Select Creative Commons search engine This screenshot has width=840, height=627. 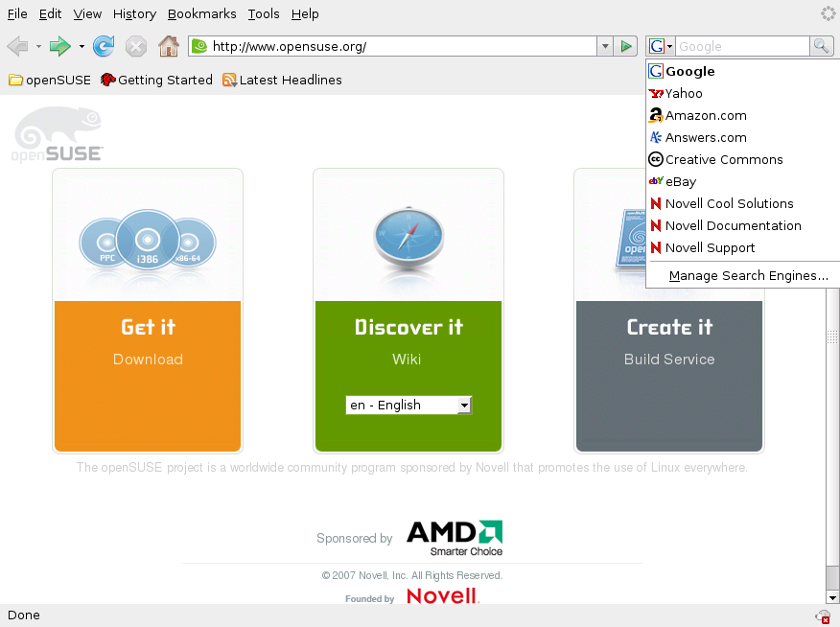click(x=743, y=159)
